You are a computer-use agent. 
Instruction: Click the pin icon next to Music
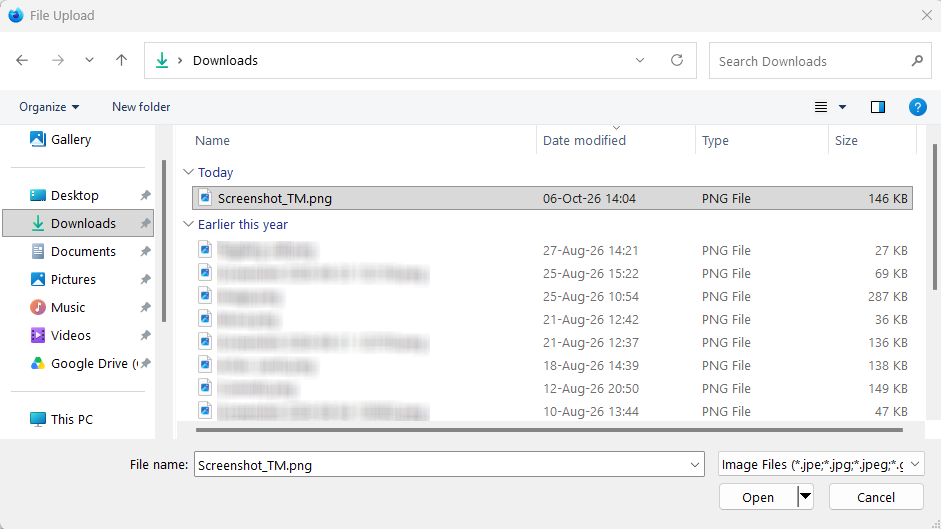tap(145, 307)
